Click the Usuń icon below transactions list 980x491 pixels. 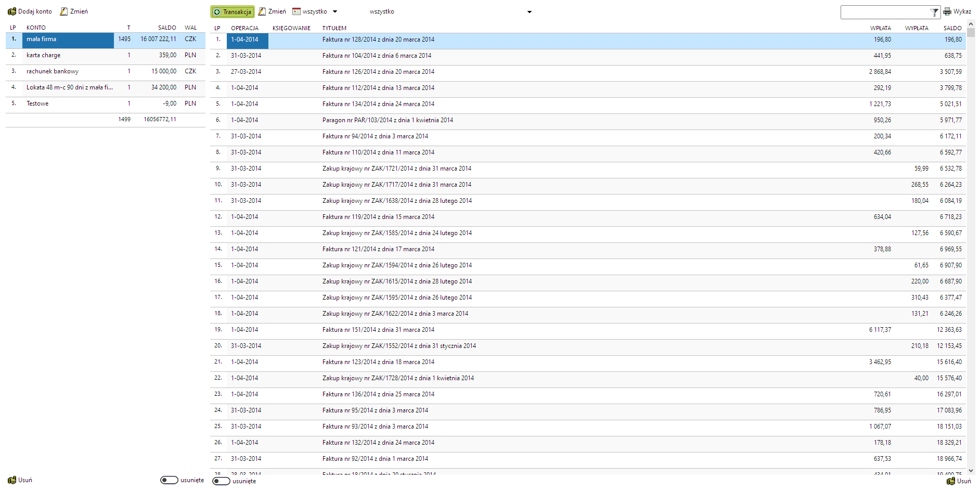pyautogui.click(x=951, y=481)
